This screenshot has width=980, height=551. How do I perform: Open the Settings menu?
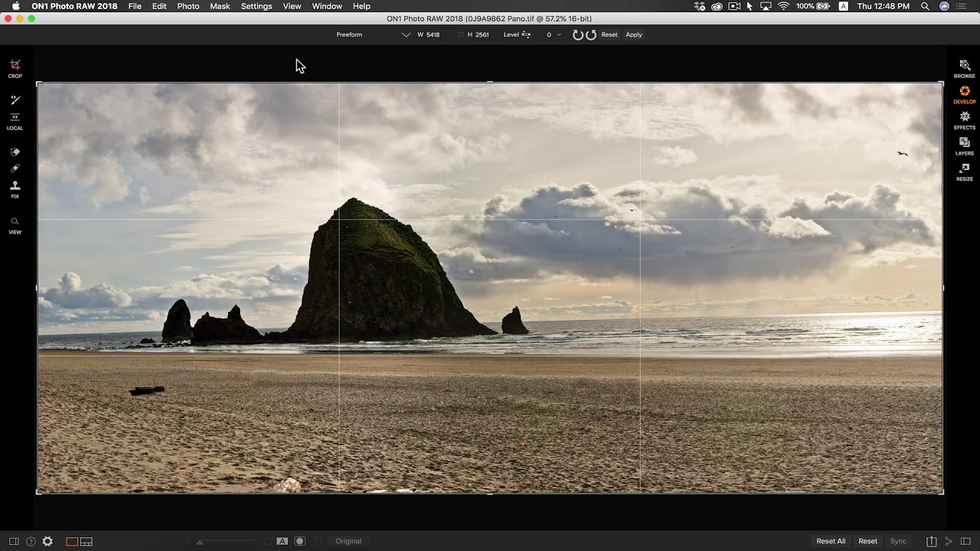(256, 6)
